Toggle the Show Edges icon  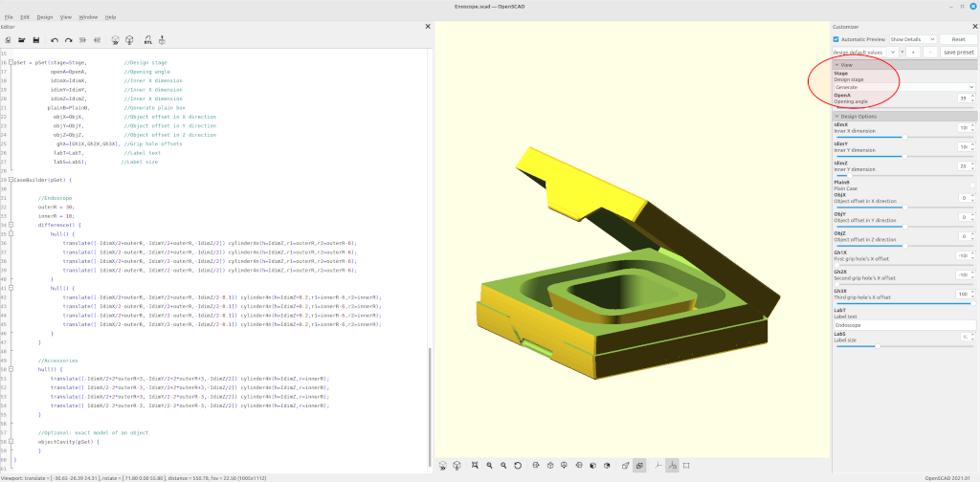point(686,465)
